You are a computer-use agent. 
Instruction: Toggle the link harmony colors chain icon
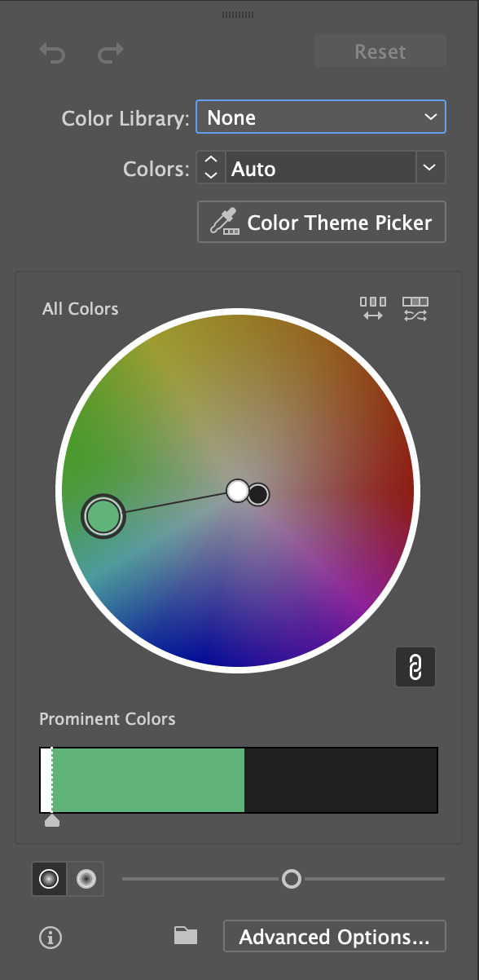click(x=415, y=668)
